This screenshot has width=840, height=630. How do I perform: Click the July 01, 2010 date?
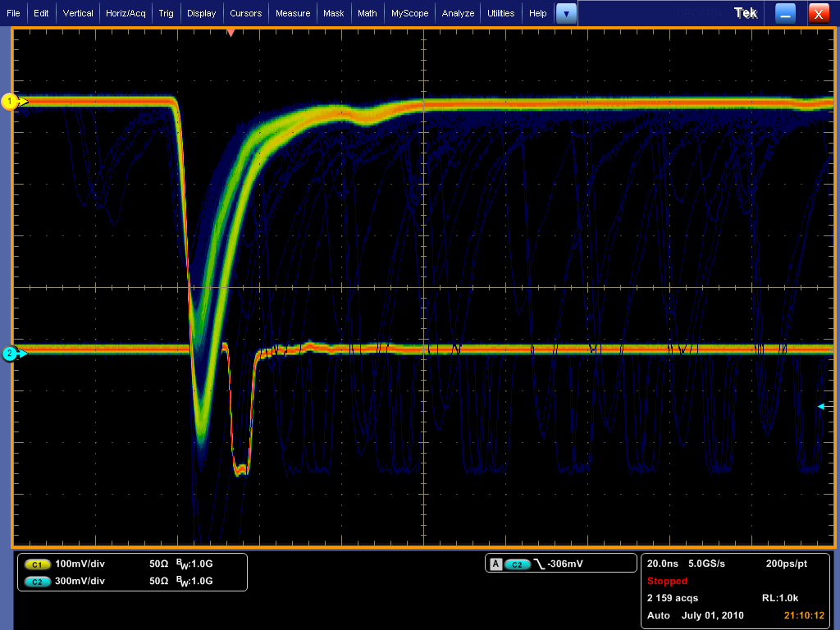(713, 615)
